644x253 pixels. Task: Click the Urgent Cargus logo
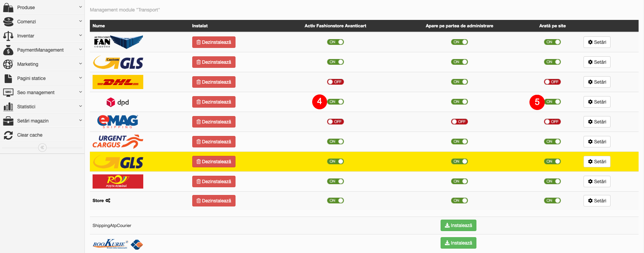pos(118,142)
